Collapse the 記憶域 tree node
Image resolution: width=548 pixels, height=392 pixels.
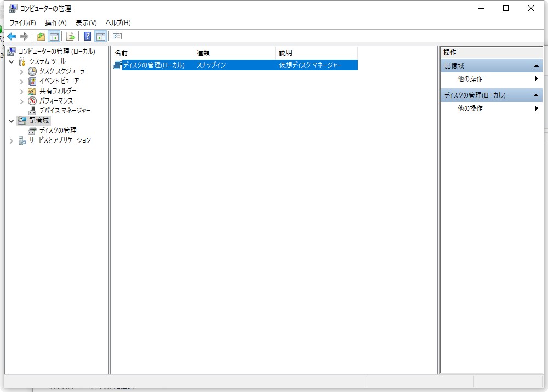tap(11, 121)
